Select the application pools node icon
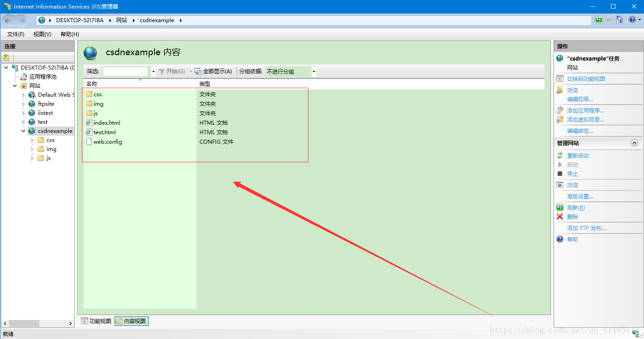The height and width of the screenshot is (339, 644). click(x=24, y=77)
